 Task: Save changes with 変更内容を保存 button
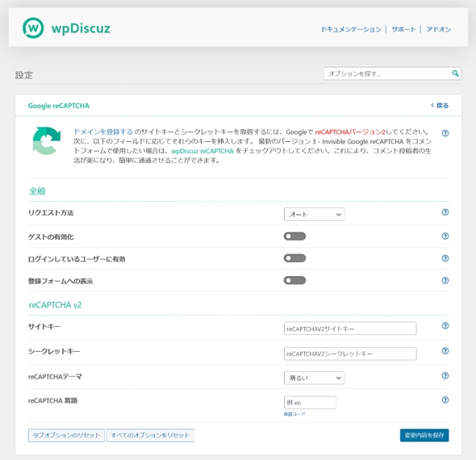[424, 436]
